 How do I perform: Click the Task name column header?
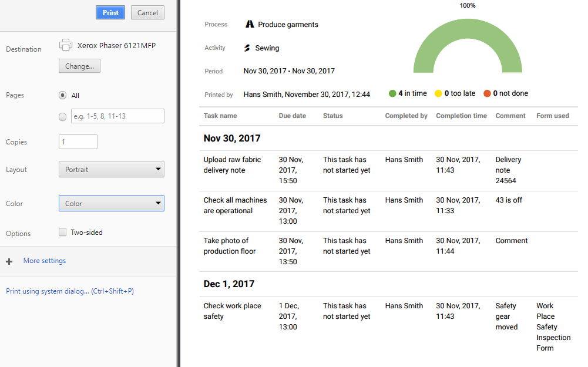coord(220,116)
